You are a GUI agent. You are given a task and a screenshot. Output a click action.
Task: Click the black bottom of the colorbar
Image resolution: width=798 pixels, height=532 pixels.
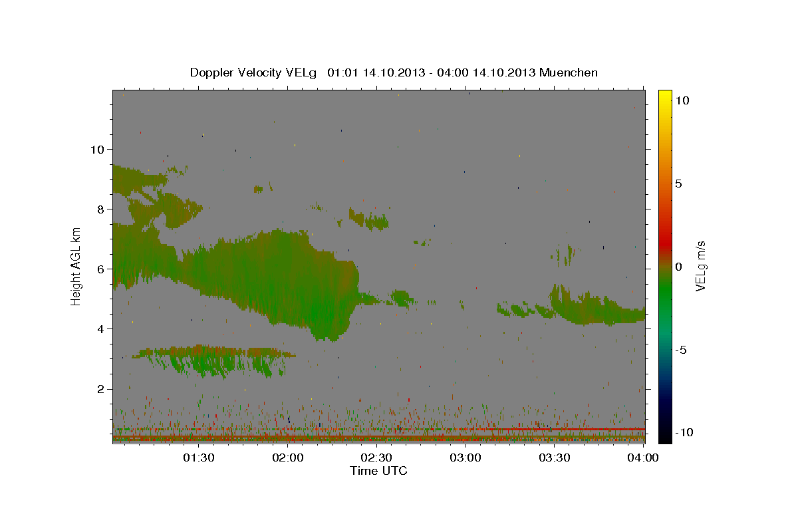(x=665, y=436)
